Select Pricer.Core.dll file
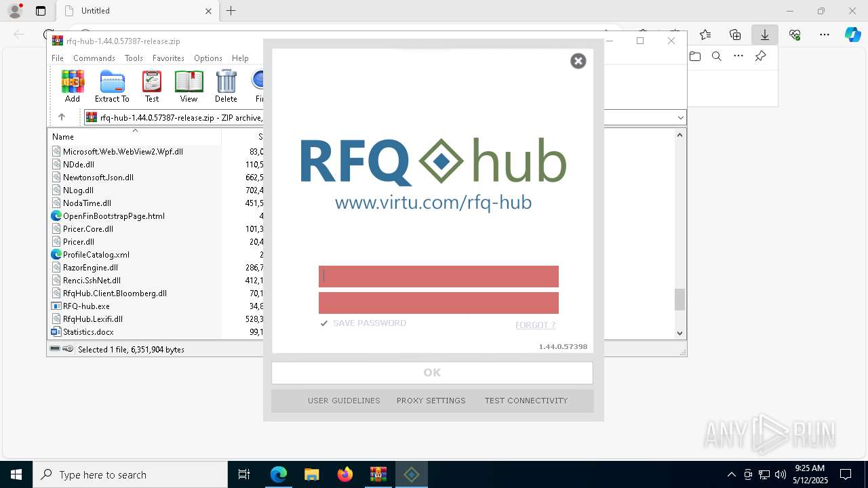 point(88,229)
